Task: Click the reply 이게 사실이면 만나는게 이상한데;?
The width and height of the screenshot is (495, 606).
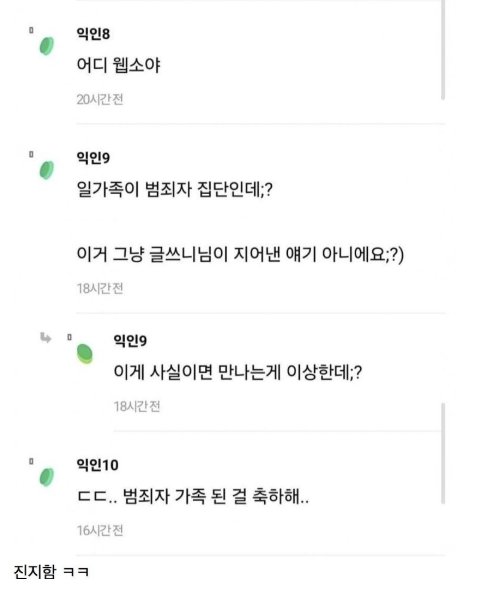Action: (238, 372)
